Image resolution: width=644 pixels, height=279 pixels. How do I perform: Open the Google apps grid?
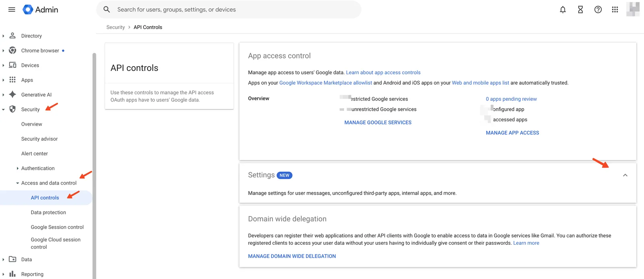615,9
